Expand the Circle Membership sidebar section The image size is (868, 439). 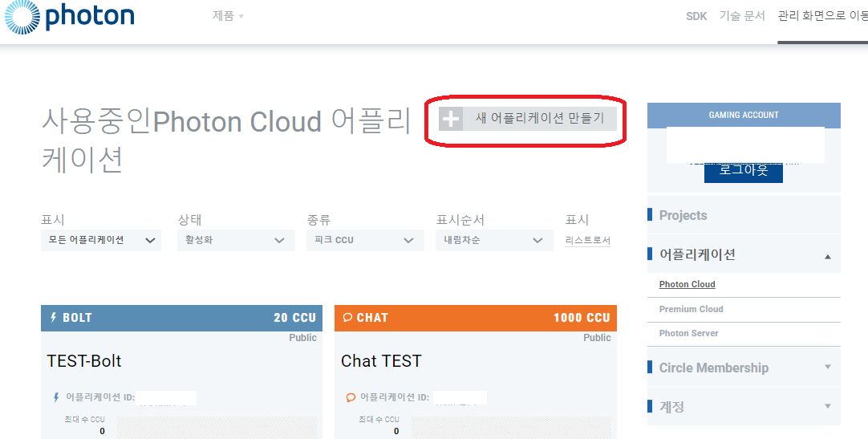pyautogui.click(x=744, y=368)
